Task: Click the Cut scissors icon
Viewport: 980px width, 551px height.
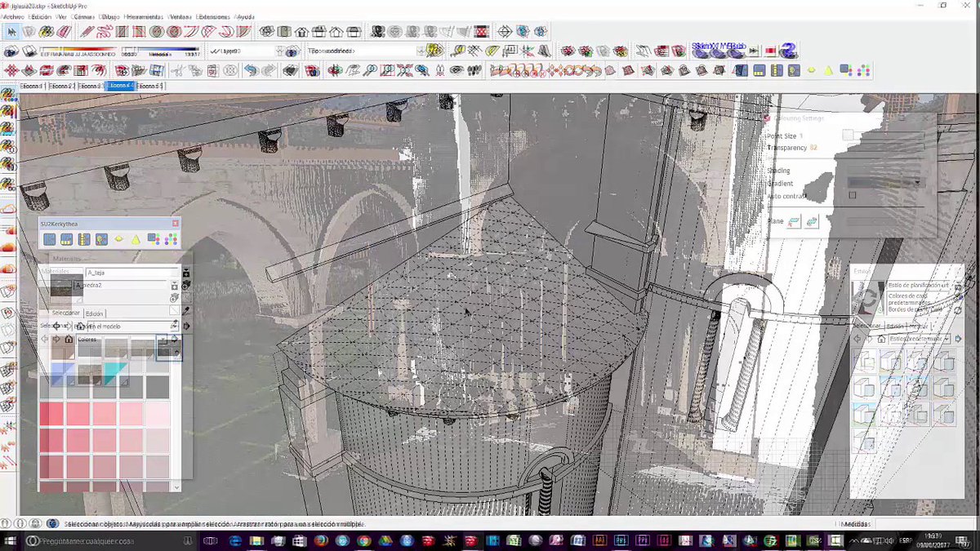Action: click(x=177, y=71)
